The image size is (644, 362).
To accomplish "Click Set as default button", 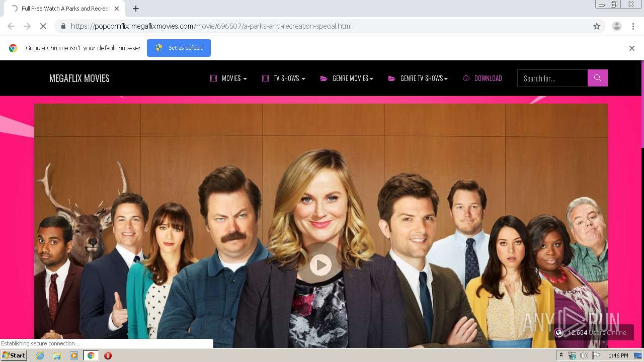I will pos(179,48).
